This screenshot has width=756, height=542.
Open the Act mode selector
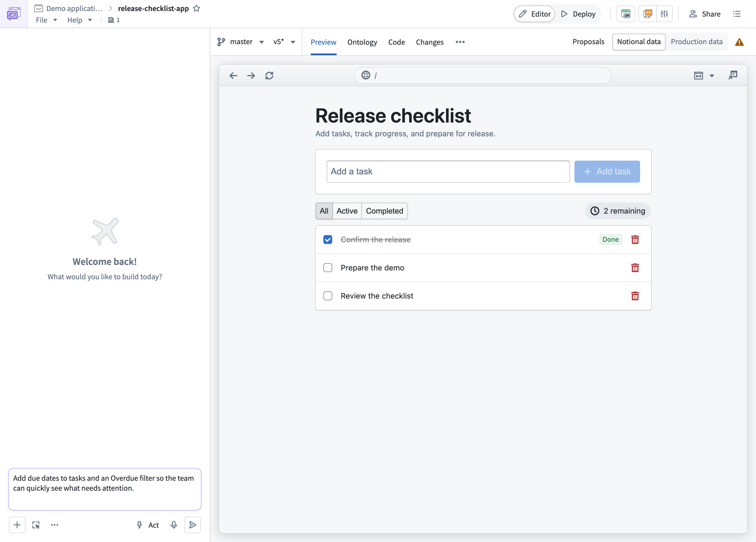[148, 525]
